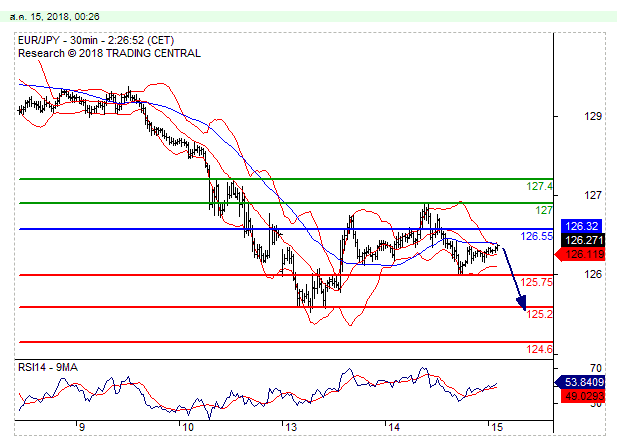Click the 125.2 red support label
The width and height of the screenshot is (617, 442).
click(x=539, y=314)
